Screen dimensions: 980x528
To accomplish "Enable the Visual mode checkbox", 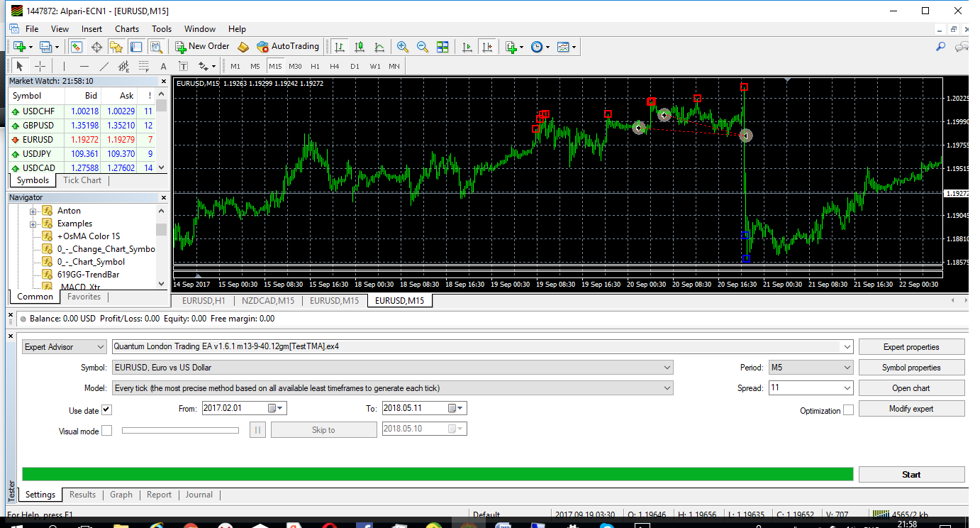I will click(106, 431).
